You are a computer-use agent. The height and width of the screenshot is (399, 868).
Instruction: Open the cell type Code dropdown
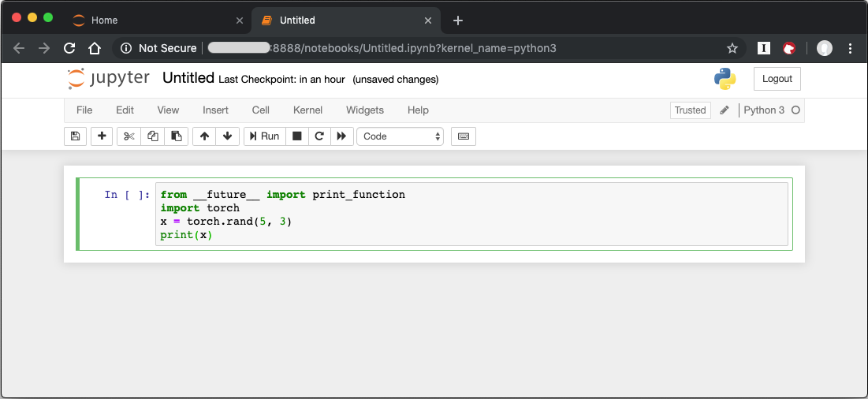click(400, 136)
